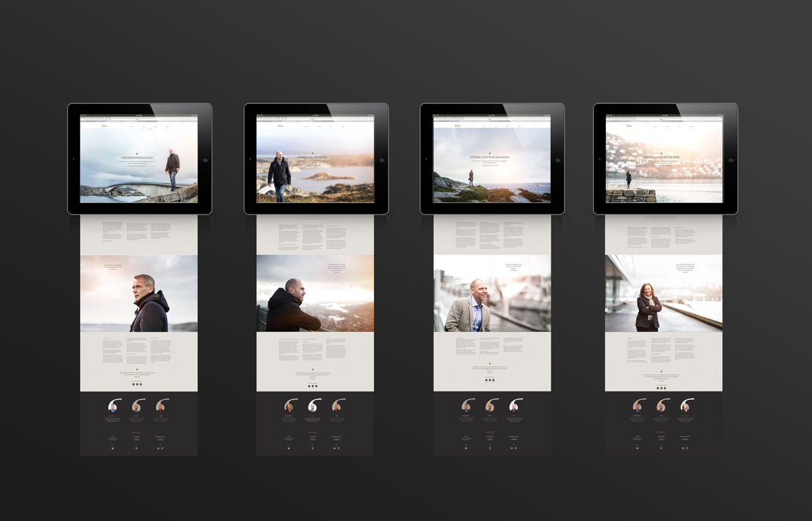Click the Styrke Gjennom Erfaring hero heading
The width and height of the screenshot is (812, 521).
pos(490,158)
